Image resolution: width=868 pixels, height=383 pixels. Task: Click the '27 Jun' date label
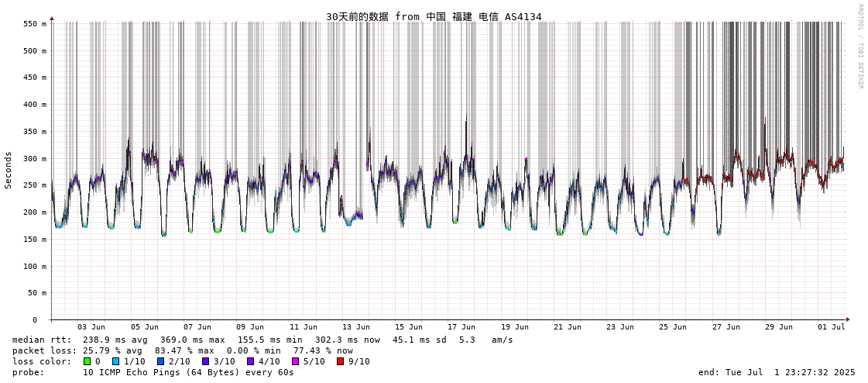click(x=726, y=328)
